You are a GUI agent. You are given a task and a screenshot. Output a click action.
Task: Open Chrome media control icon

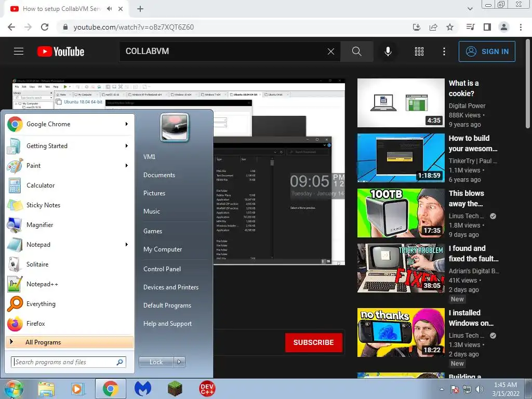coord(470,27)
